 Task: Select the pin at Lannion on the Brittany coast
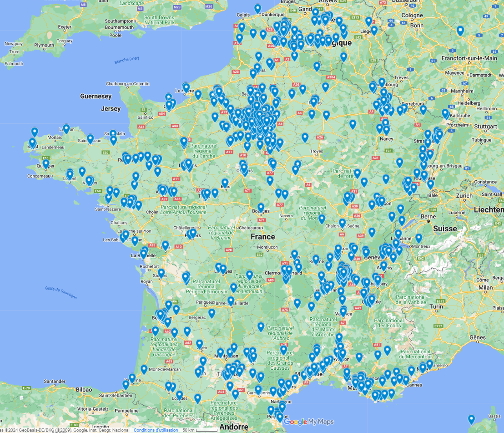click(x=66, y=128)
